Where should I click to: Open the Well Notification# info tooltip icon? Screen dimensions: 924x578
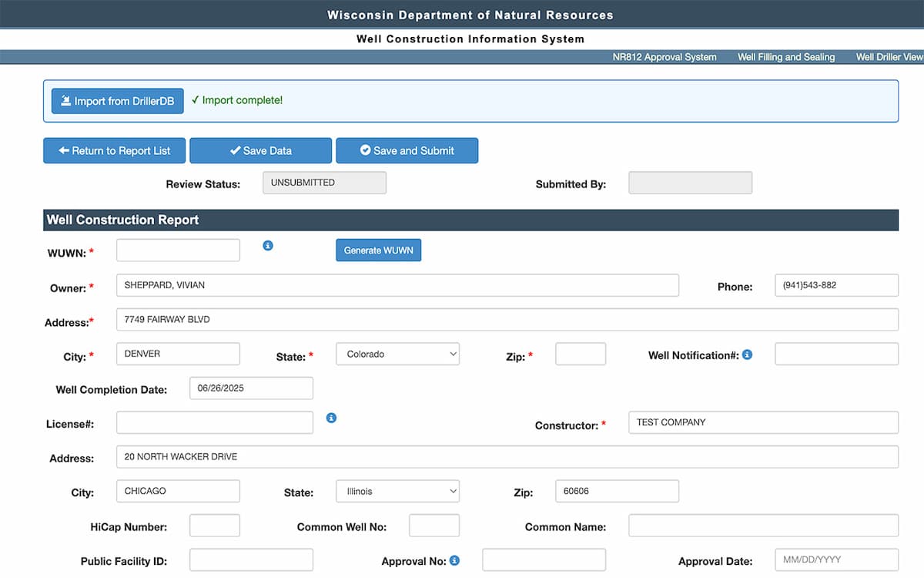[x=745, y=355]
